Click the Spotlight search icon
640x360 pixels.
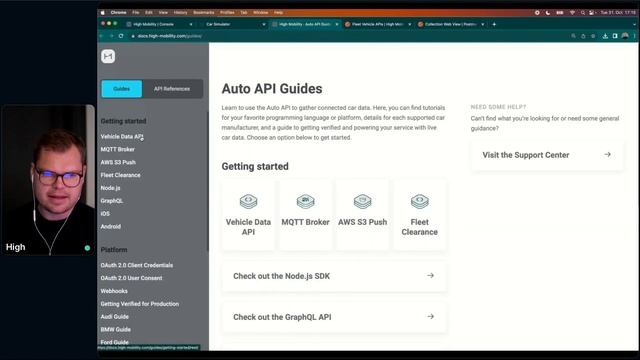[x=583, y=13]
